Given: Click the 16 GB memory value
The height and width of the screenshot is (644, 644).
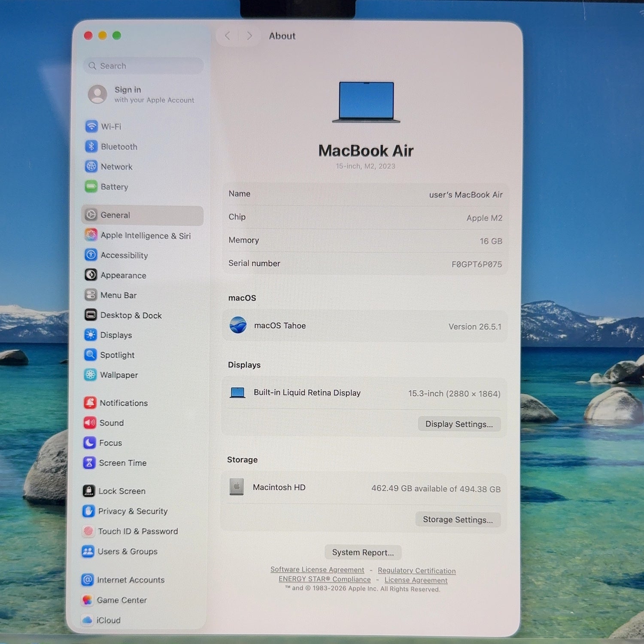Looking at the screenshot, I should coord(491,241).
